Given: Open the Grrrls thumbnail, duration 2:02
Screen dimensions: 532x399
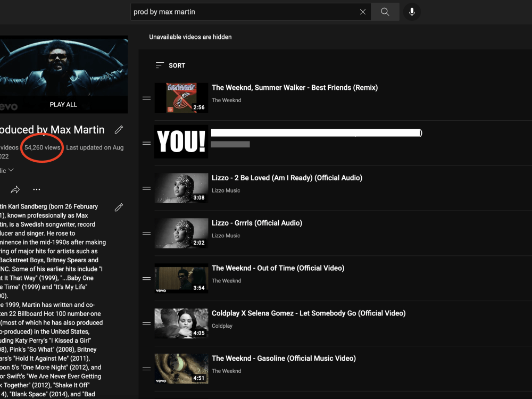Looking at the screenshot, I should click(181, 233).
